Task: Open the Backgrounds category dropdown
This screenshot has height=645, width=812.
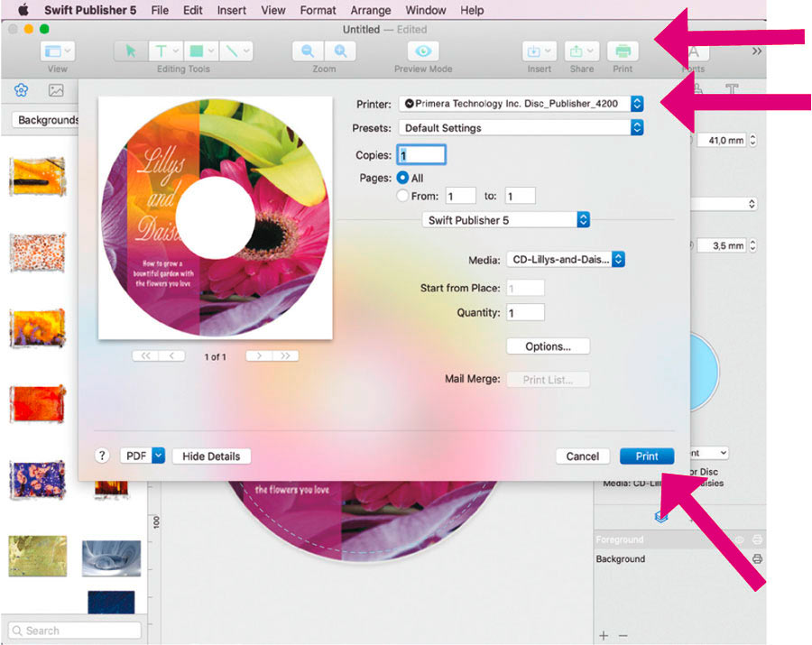Action: click(46, 120)
